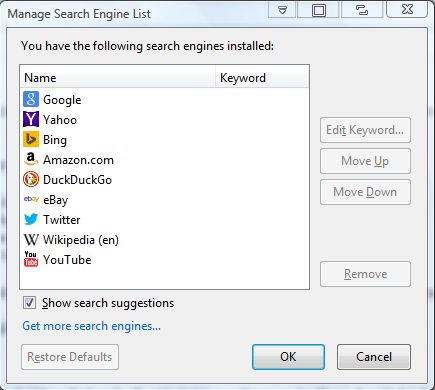The width and height of the screenshot is (435, 390).
Task: Click the Bing logo icon
Action: point(31,139)
